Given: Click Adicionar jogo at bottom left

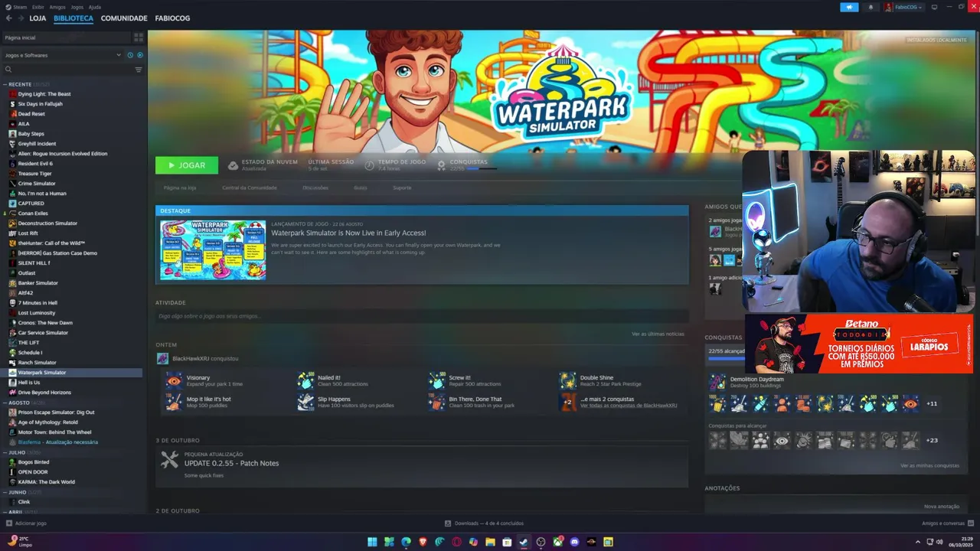Looking at the screenshot, I should (x=26, y=523).
